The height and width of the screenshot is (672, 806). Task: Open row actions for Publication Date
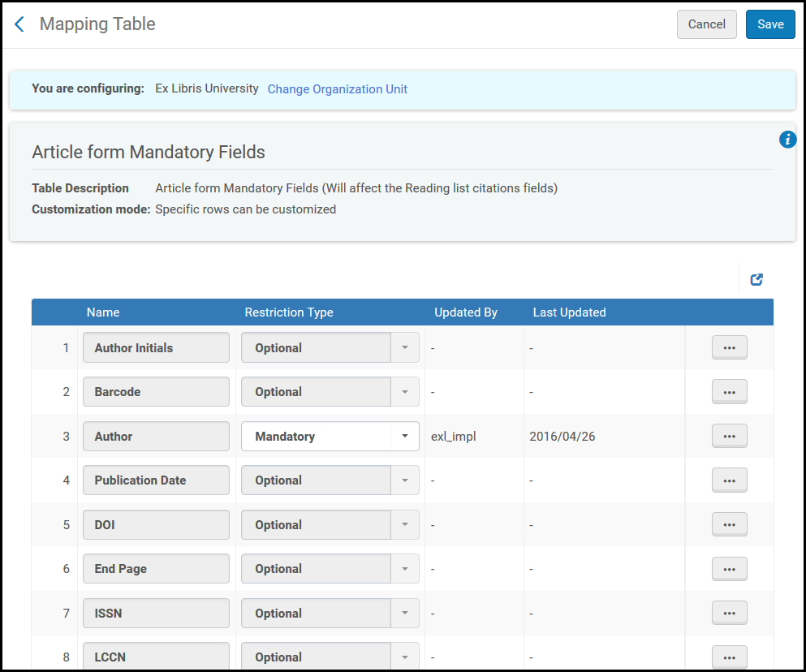click(729, 480)
